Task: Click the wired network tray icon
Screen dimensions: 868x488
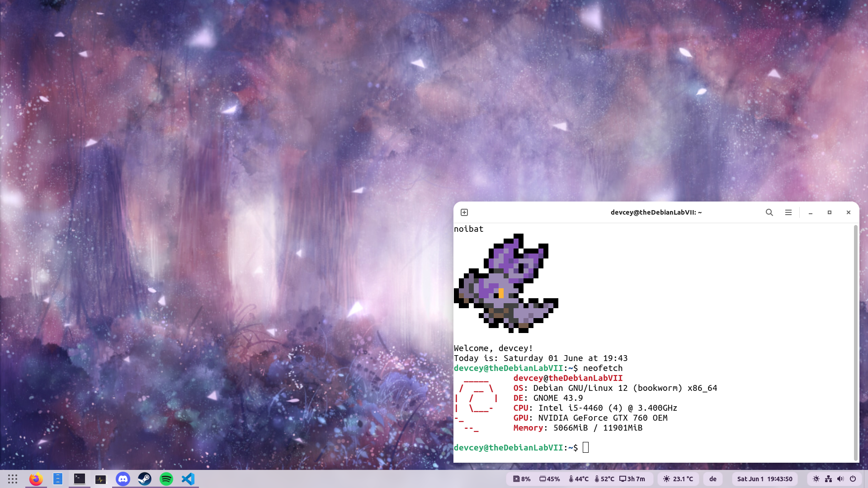Action: point(828,479)
